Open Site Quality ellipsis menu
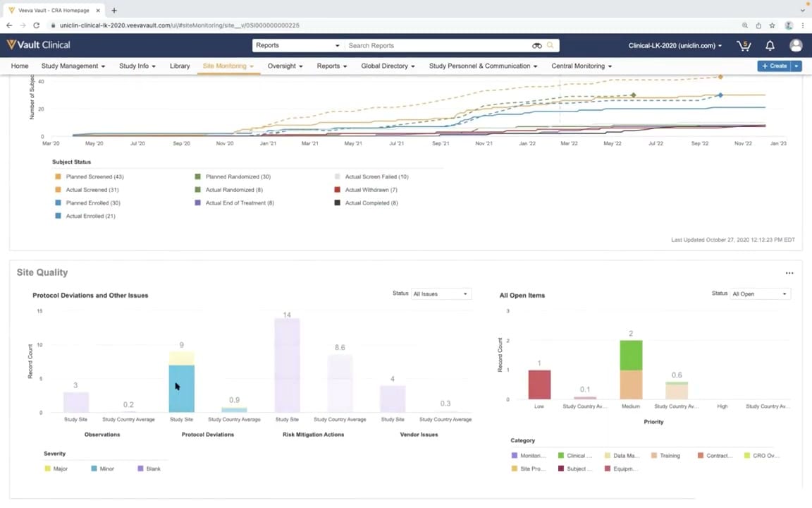The height and width of the screenshot is (508, 812). [x=789, y=273]
